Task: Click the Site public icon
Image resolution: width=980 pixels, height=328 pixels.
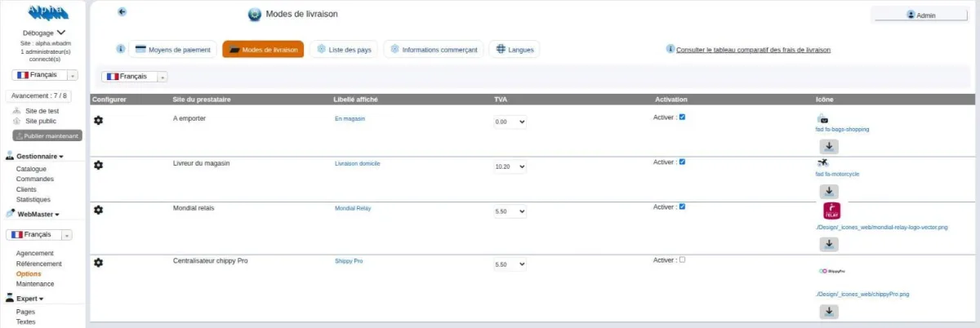Action: [16, 121]
